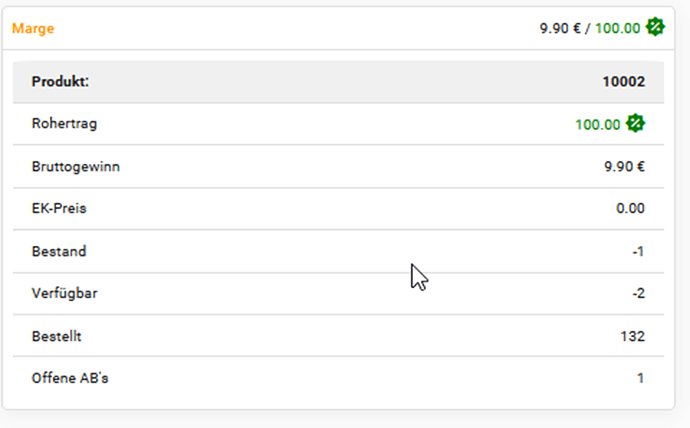Screen dimensions: 690x428
Task: Click the Bestand value -1
Action: [x=639, y=252]
